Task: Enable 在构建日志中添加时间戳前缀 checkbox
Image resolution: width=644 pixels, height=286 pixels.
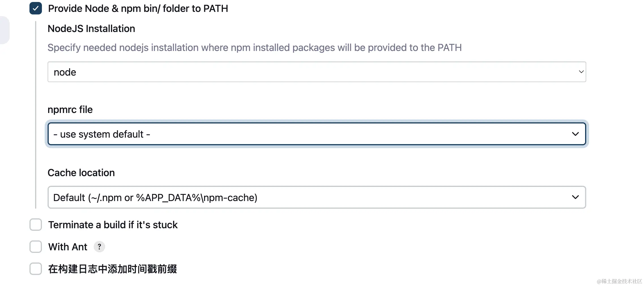Action: (x=36, y=269)
